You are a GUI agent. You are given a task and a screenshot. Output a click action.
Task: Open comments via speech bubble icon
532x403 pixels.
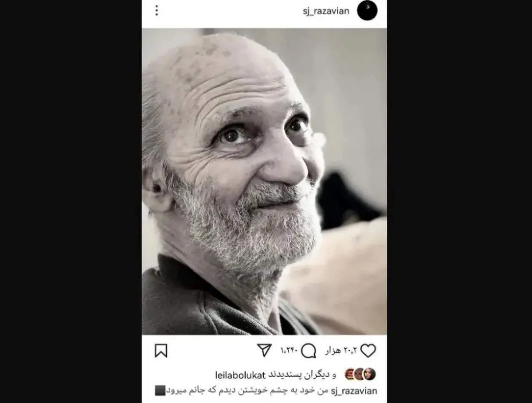(309, 351)
